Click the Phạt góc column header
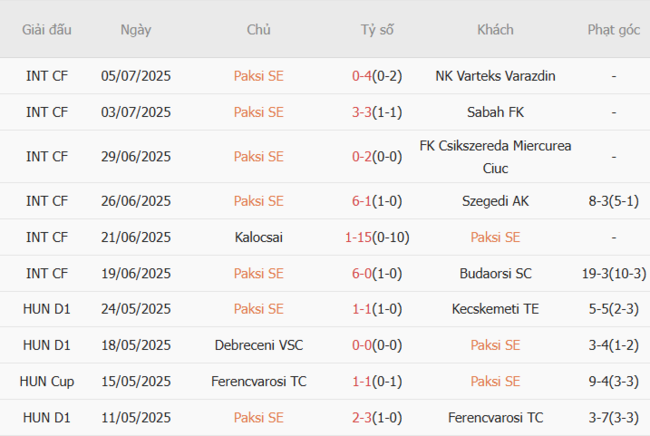Image resolution: width=650 pixels, height=436 pixels. [613, 30]
